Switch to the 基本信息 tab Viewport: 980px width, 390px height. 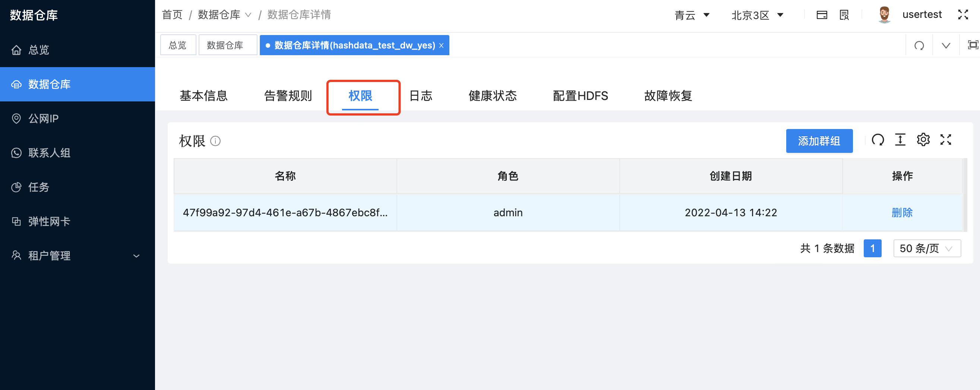(x=203, y=96)
